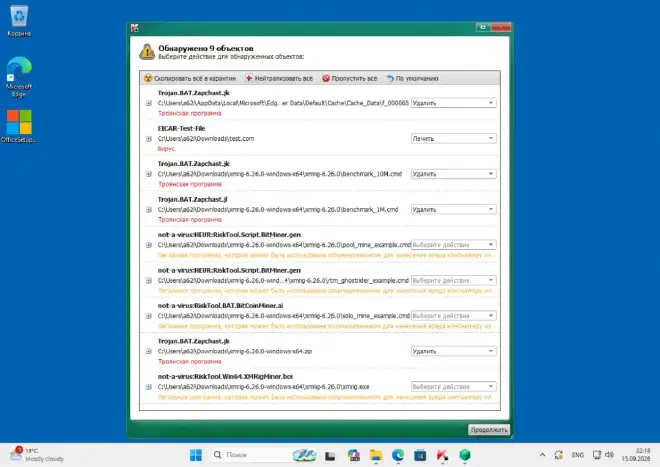Image resolution: width=660 pixels, height=467 pixels.
Task: Open the action dropdown for benchmark_1M.cmd
Action: [453, 209]
